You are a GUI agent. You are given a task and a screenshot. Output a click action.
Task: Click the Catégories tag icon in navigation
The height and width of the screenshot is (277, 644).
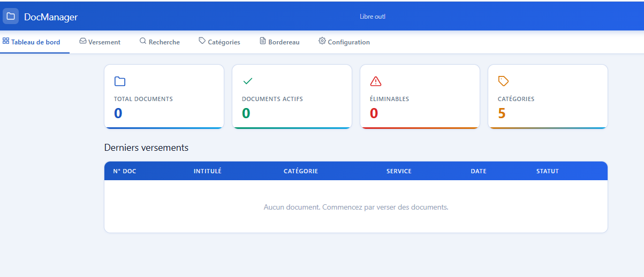tap(202, 41)
